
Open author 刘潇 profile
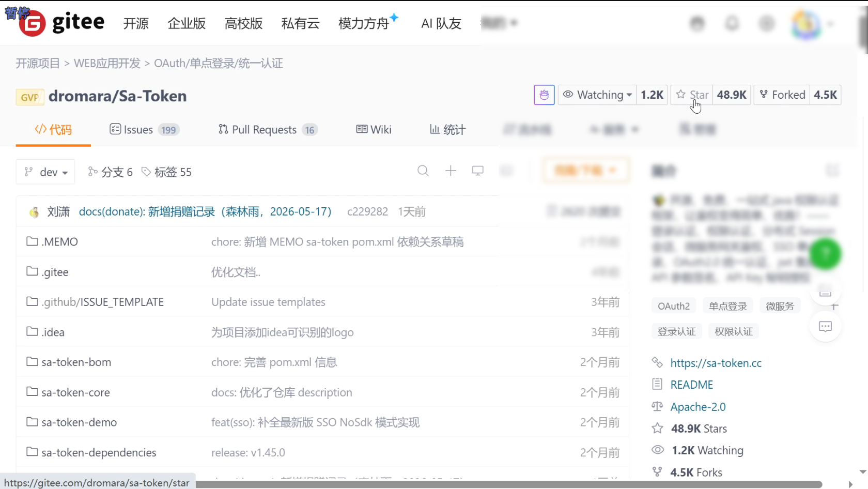pyautogui.click(x=58, y=211)
